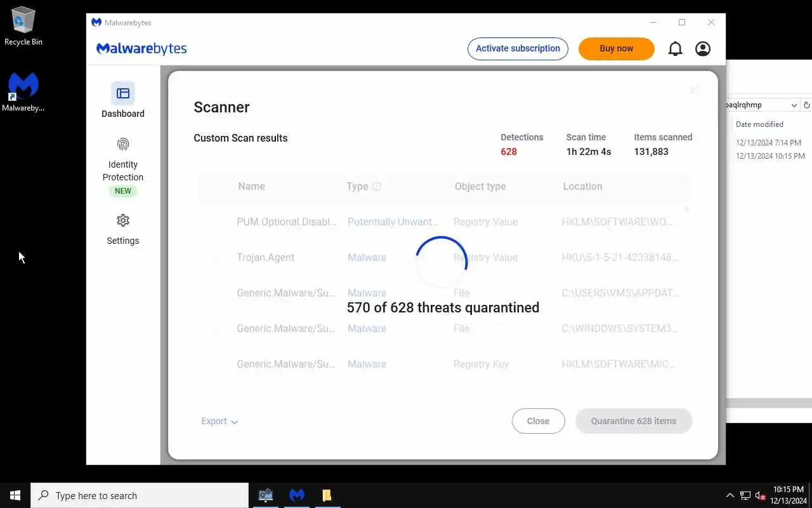Screen dimensions: 812x508
Task: Click Registry Key object type cell
Action: [481, 364]
